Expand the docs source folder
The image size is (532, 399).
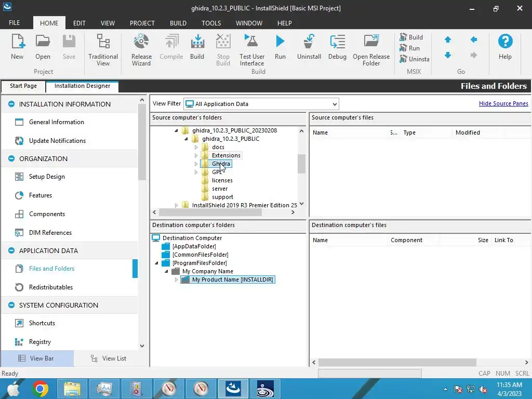pyautogui.click(x=196, y=147)
